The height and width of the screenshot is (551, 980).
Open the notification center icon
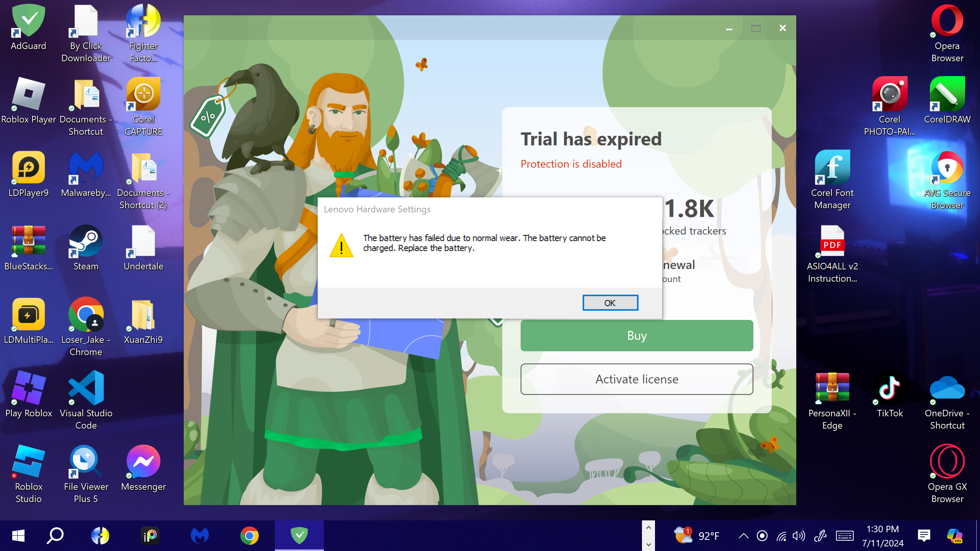click(924, 536)
